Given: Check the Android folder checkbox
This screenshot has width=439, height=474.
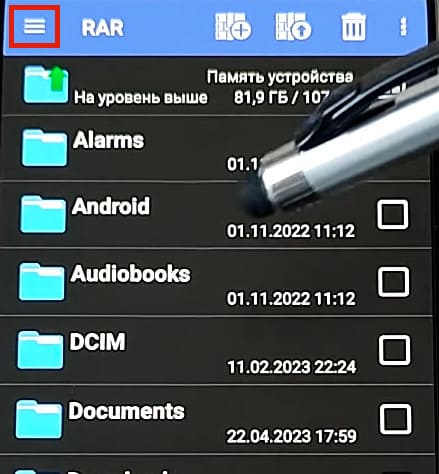Looking at the screenshot, I should pos(393,214).
